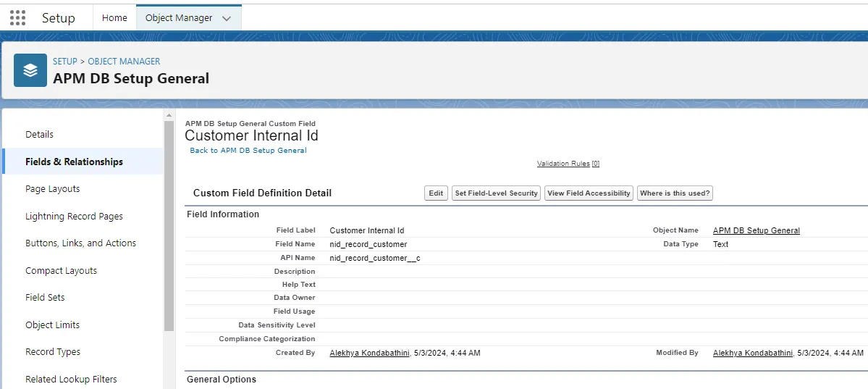Open Created By Alekhya Kondabathini link
868x389 pixels.
tap(368, 353)
